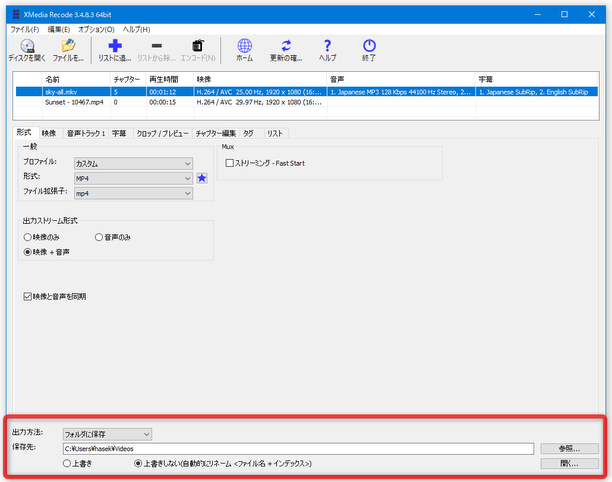Screen dimensions: 612x482
Task: Click the 映像 column header in the file list
Action: [260, 80]
